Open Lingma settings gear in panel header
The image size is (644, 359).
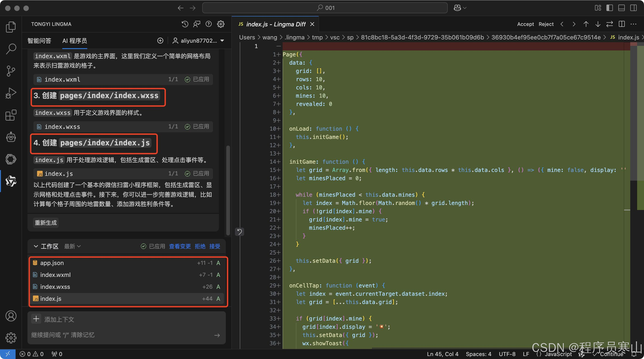pos(221,24)
